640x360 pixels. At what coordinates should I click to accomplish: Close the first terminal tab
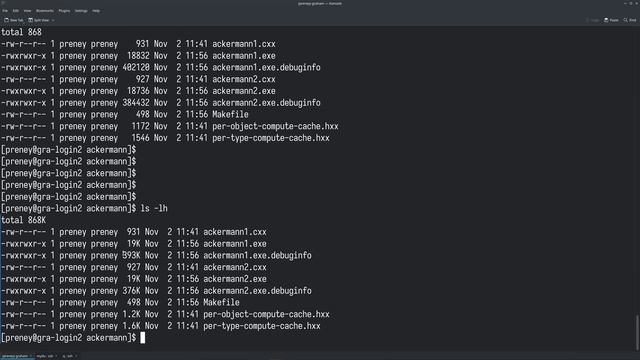point(31,356)
